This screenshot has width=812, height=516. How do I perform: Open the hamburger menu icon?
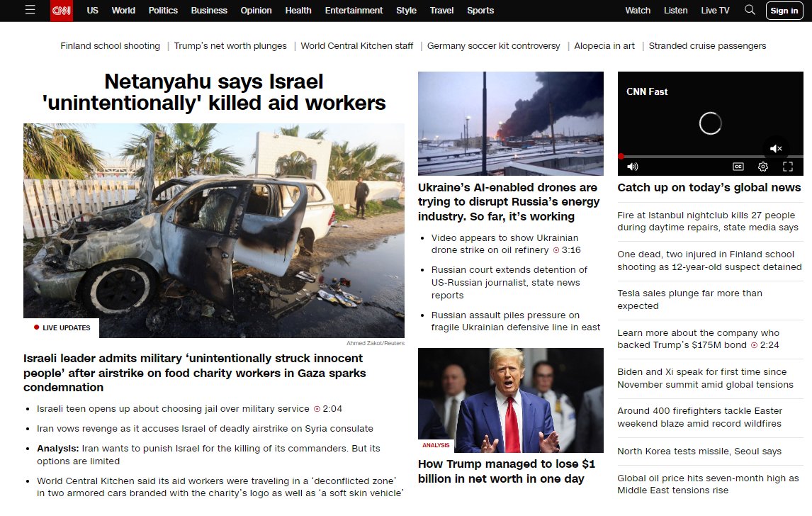click(30, 10)
